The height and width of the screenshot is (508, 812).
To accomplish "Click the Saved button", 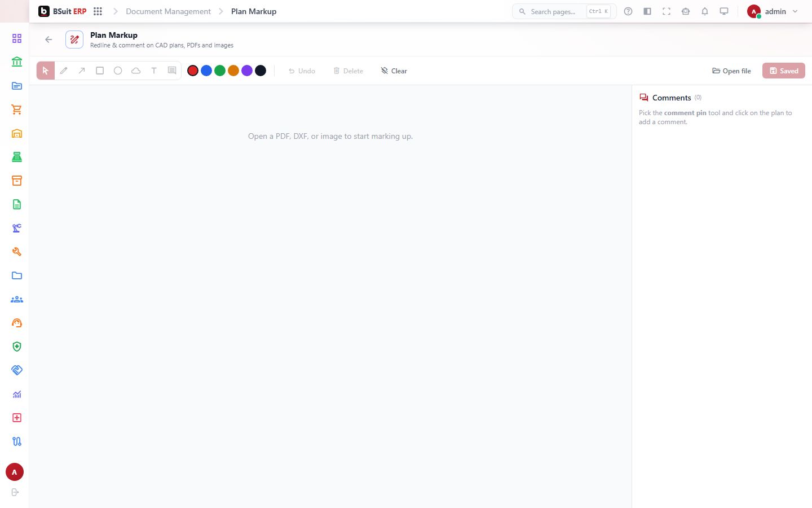I will coord(784,71).
